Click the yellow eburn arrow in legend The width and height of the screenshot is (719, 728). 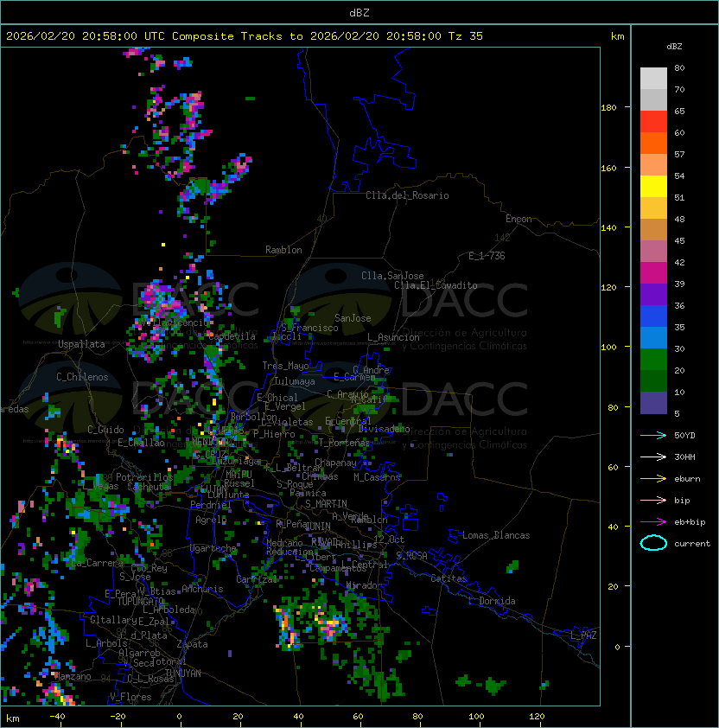(653, 478)
